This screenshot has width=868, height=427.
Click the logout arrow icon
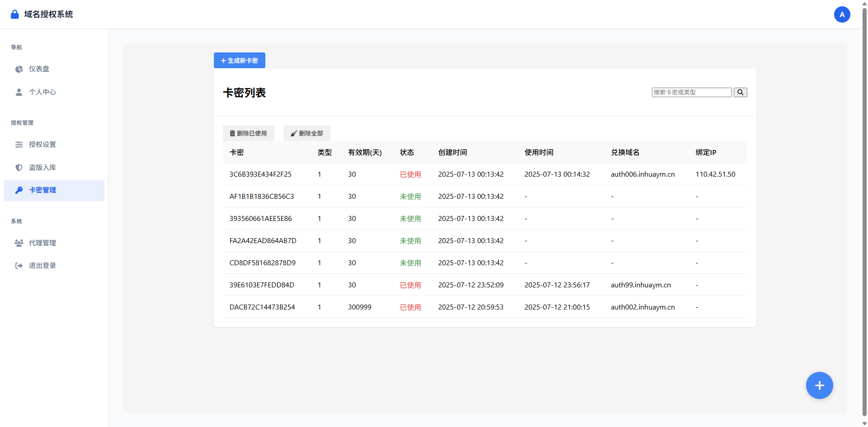tap(19, 266)
